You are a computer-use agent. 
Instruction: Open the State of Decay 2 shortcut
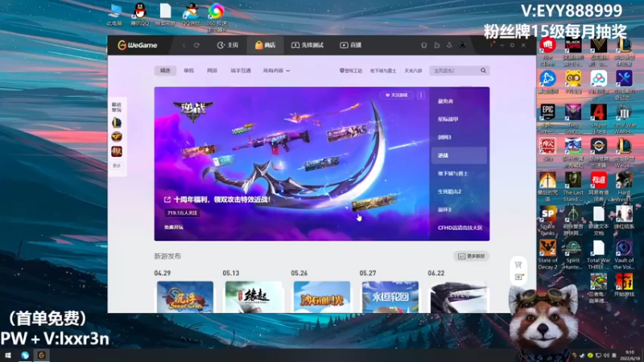547,254
